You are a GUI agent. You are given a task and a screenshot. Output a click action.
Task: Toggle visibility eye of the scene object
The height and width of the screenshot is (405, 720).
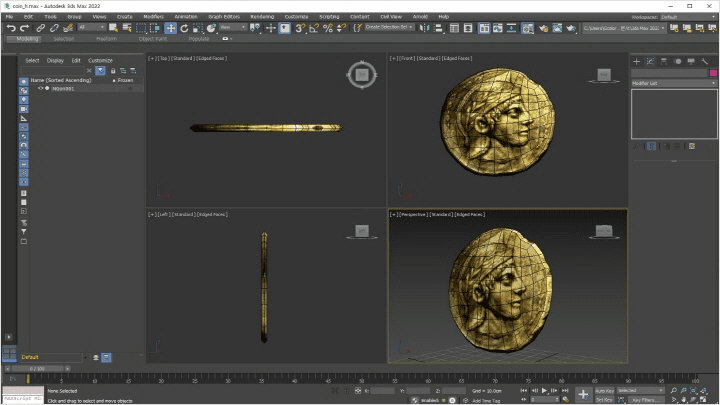point(40,88)
